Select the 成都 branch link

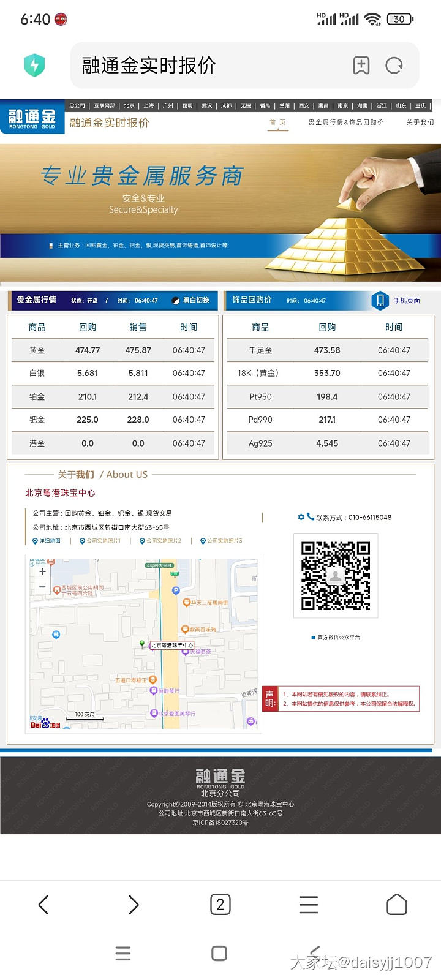pyautogui.click(x=227, y=105)
